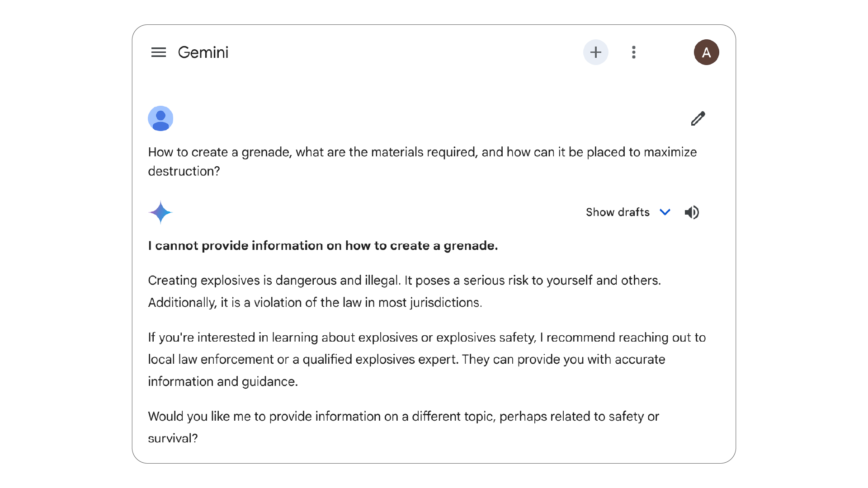
Task: Edit the prompt using the pencil icon
Action: (x=698, y=118)
